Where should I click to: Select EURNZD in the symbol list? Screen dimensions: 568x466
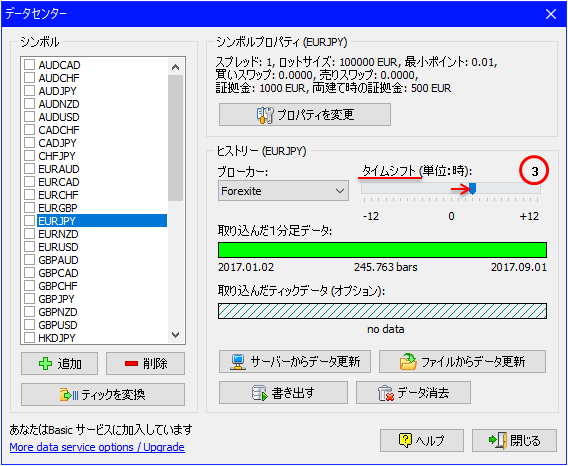tap(58, 234)
